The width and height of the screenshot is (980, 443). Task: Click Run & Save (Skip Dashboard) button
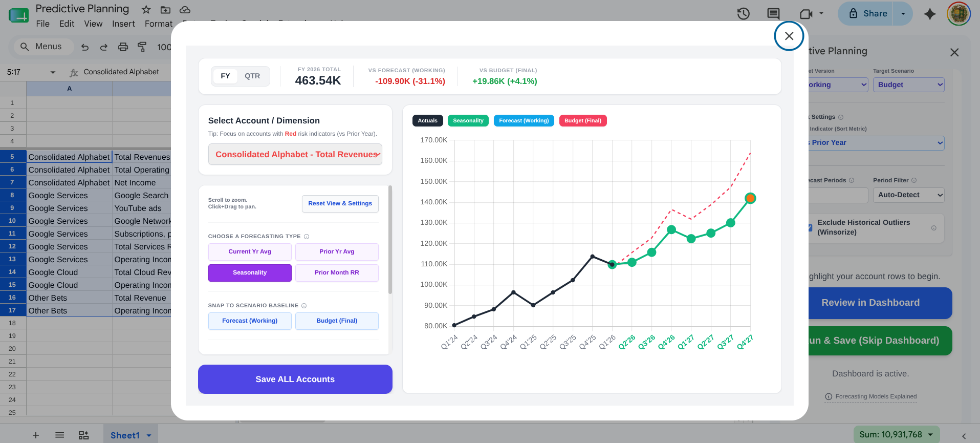(880, 341)
